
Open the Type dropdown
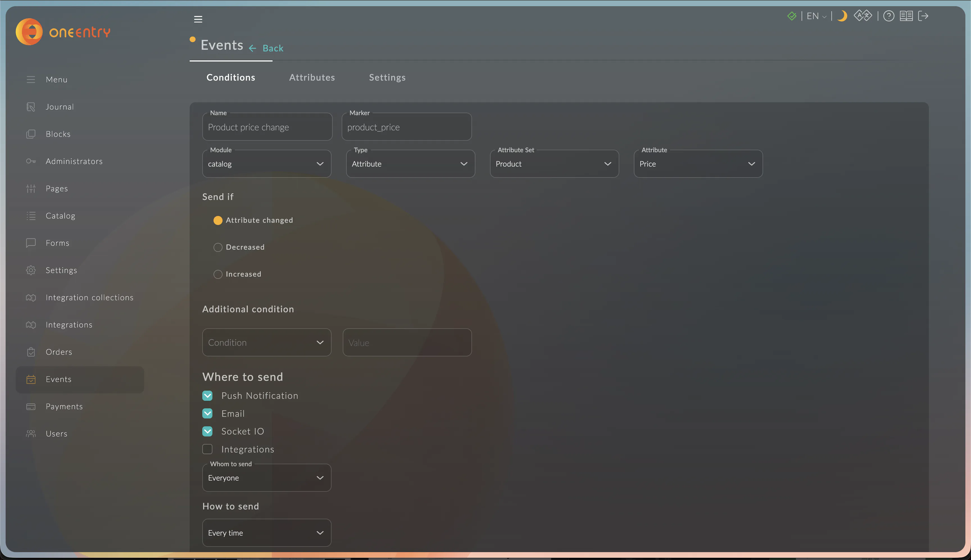(x=410, y=164)
